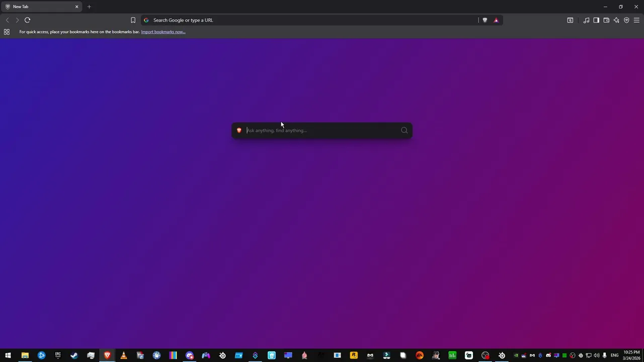Close the New Tab tab
Viewport: 644px width, 362px height.
point(77,7)
